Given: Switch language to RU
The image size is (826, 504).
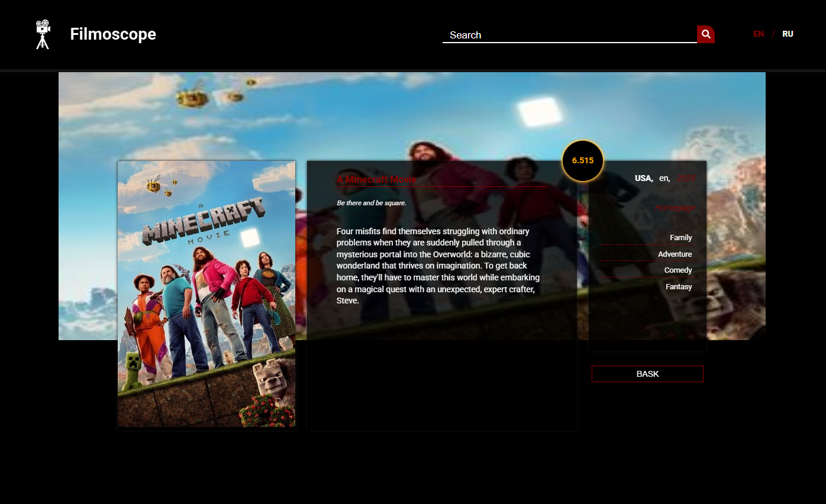Looking at the screenshot, I should pos(788,34).
